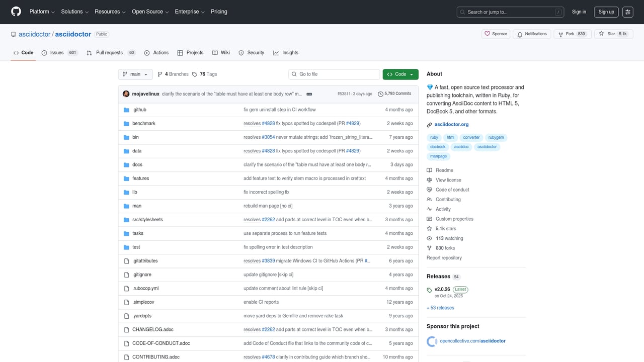This screenshot has width=644, height=362.
Task: Switch to the Issues tab
Action: (57, 52)
